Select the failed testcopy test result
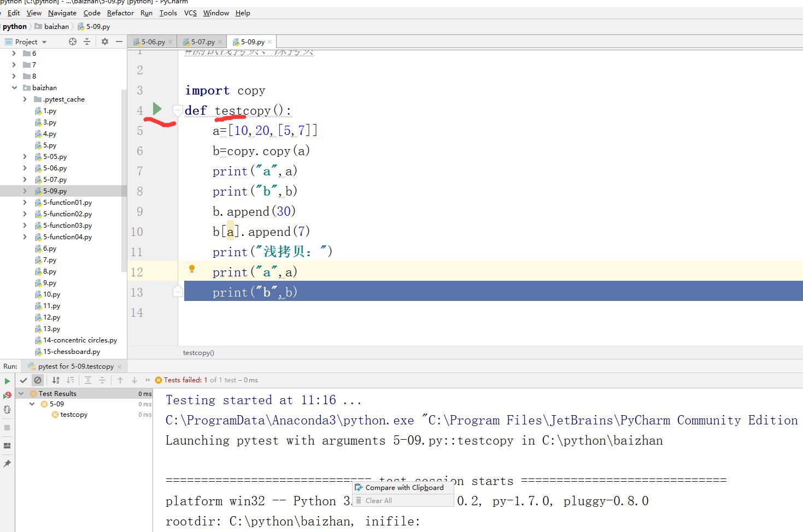 pos(74,415)
